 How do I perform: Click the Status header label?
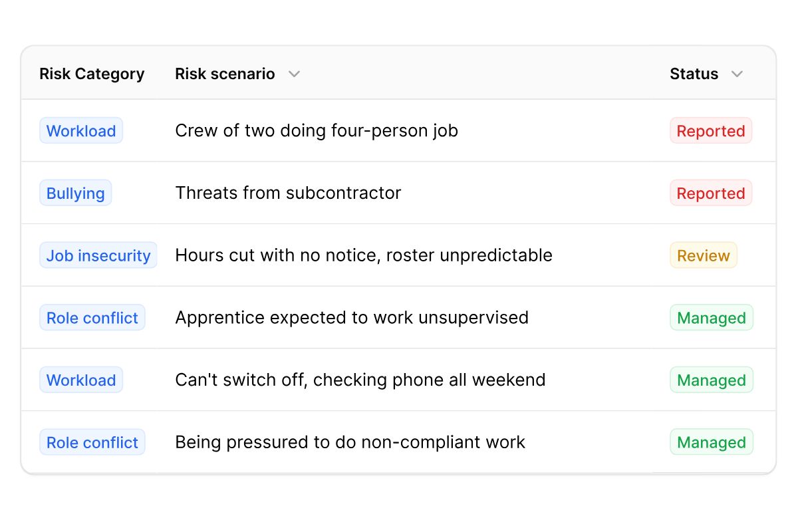click(x=694, y=74)
